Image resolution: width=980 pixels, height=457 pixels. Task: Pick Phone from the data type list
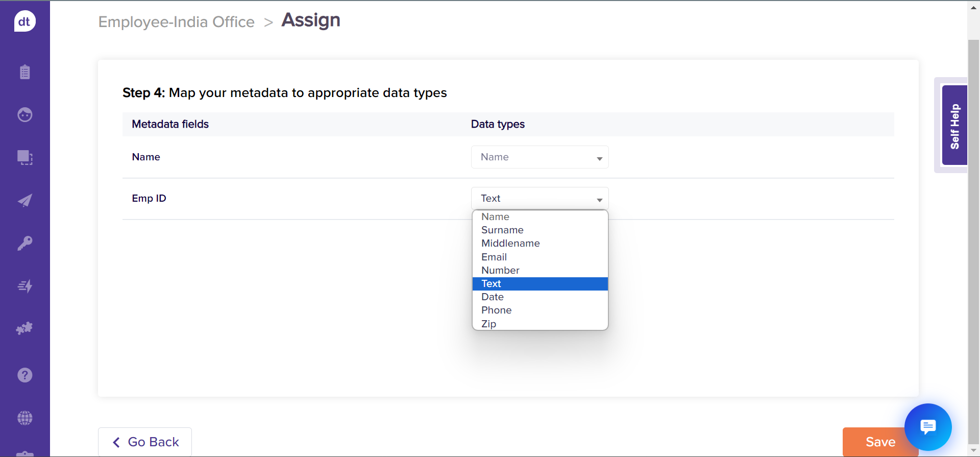coord(496,310)
